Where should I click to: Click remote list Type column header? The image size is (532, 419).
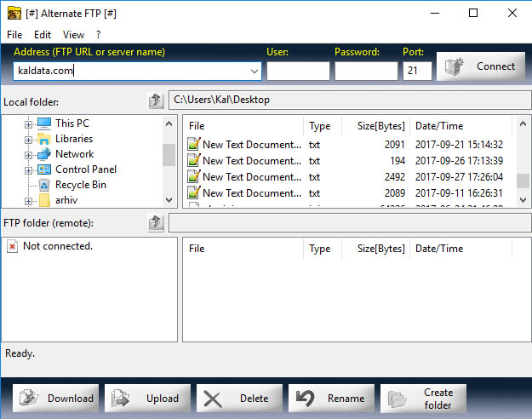(x=323, y=249)
